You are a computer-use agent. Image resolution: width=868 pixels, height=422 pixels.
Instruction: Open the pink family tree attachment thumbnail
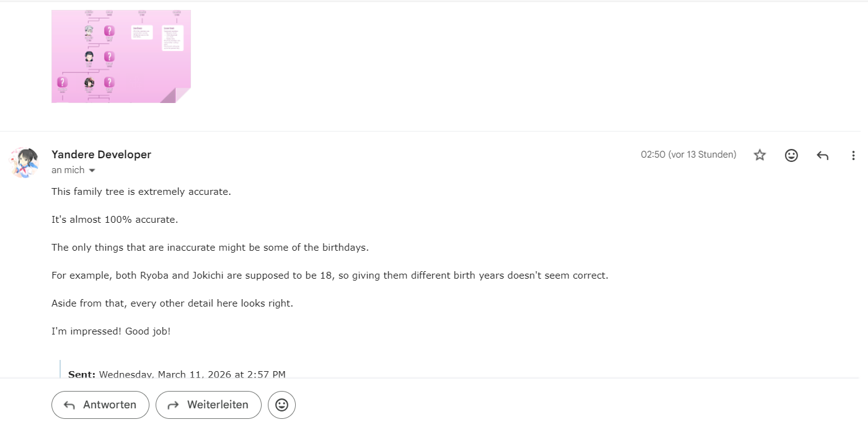(x=121, y=56)
